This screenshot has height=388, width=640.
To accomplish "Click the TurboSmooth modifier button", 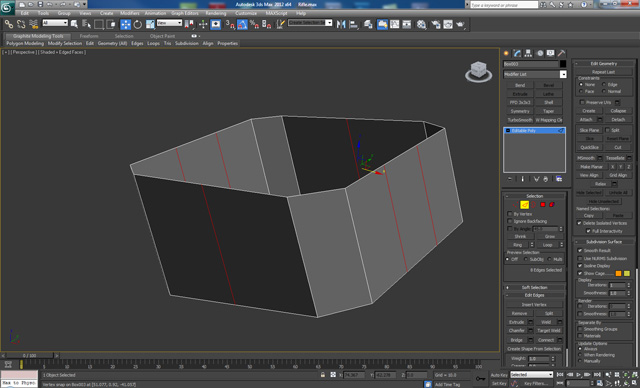I will click(520, 120).
